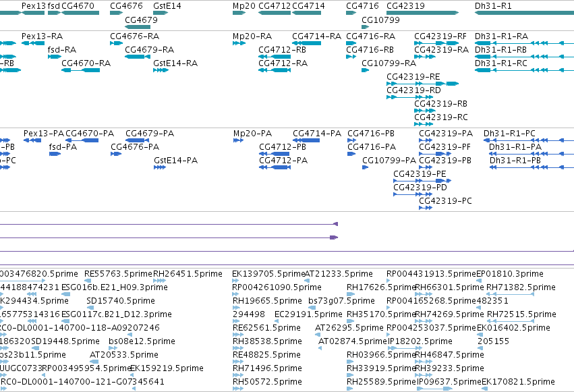The width and height of the screenshot is (574, 392).
Task: Click protein Dh31-R1-PB
Action: pos(532,167)
